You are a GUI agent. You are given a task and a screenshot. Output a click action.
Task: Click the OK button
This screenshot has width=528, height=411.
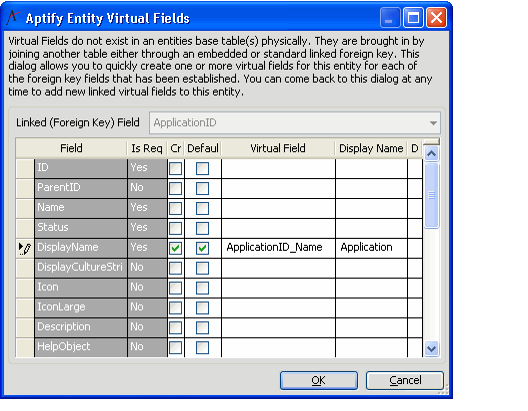tap(319, 380)
